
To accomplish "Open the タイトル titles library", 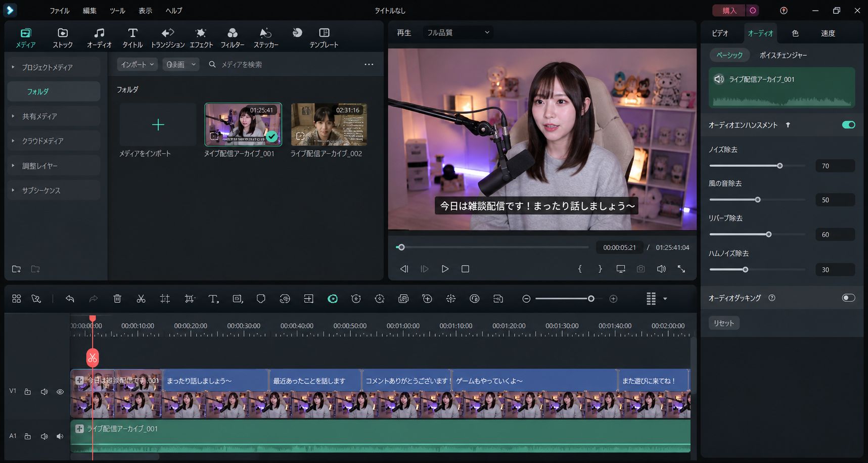I will [132, 38].
